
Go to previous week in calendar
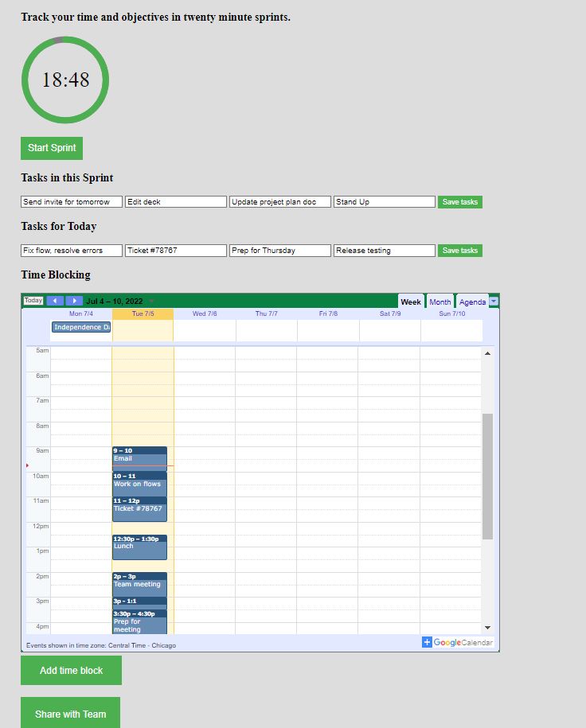point(55,301)
